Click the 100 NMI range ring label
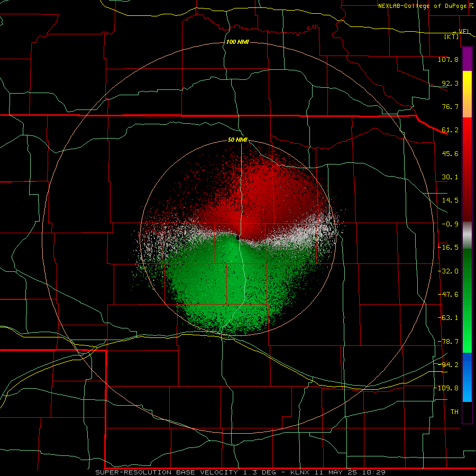This screenshot has height=476, width=476. pyautogui.click(x=237, y=42)
